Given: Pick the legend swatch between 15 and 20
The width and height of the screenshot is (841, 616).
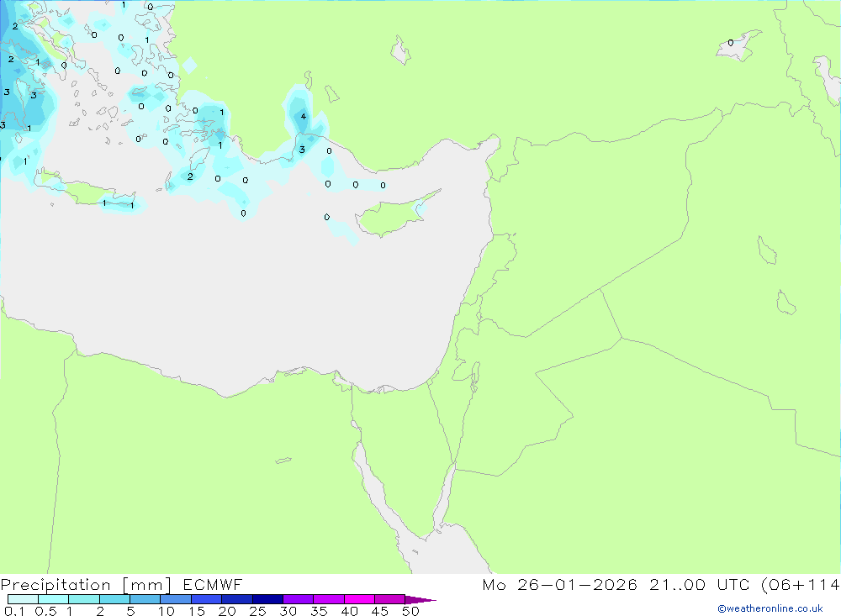Looking at the screenshot, I should [x=206, y=599].
